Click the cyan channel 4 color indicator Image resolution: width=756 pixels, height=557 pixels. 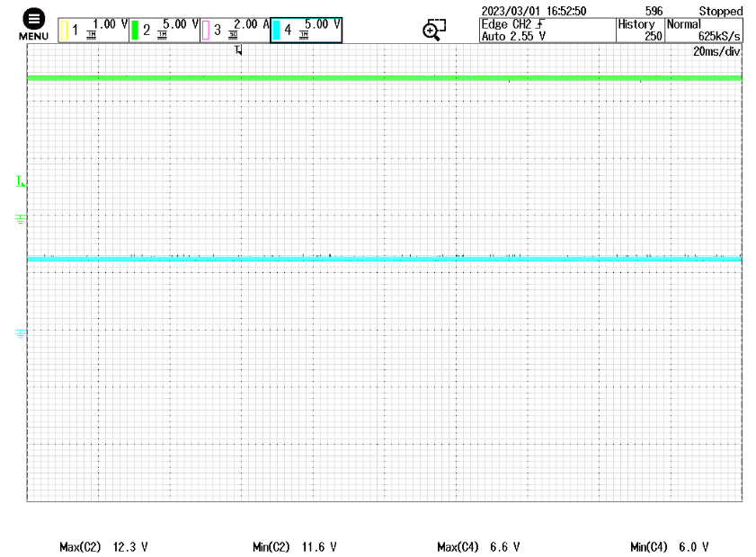click(276, 30)
